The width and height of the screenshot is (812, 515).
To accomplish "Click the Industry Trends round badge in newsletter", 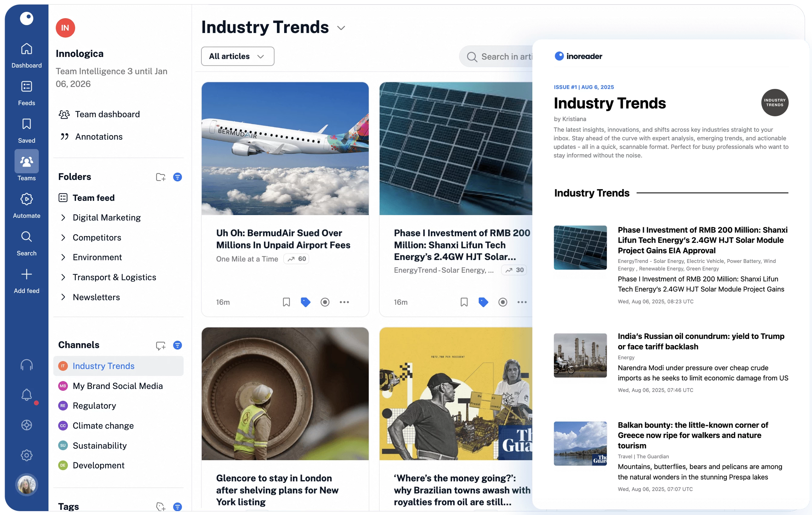I will point(774,102).
